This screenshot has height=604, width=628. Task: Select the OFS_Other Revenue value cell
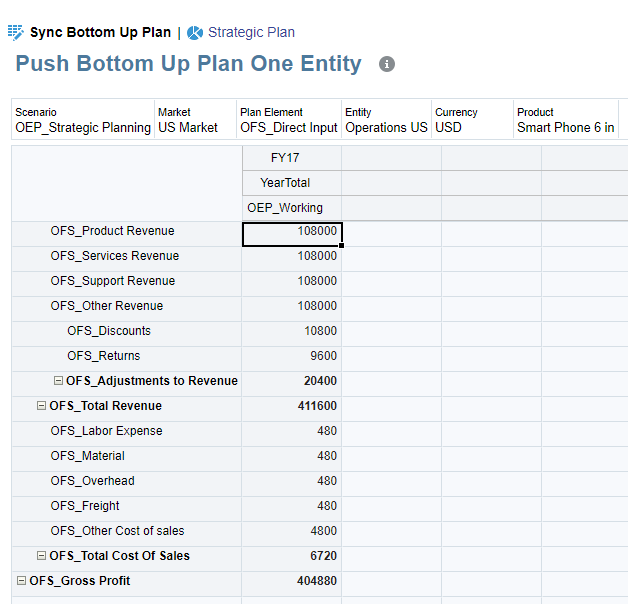point(292,309)
